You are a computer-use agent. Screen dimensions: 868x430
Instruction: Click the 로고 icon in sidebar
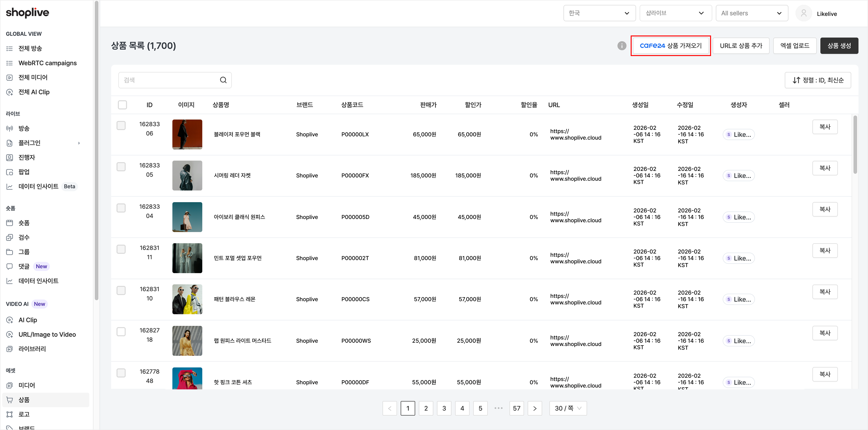[9, 414]
